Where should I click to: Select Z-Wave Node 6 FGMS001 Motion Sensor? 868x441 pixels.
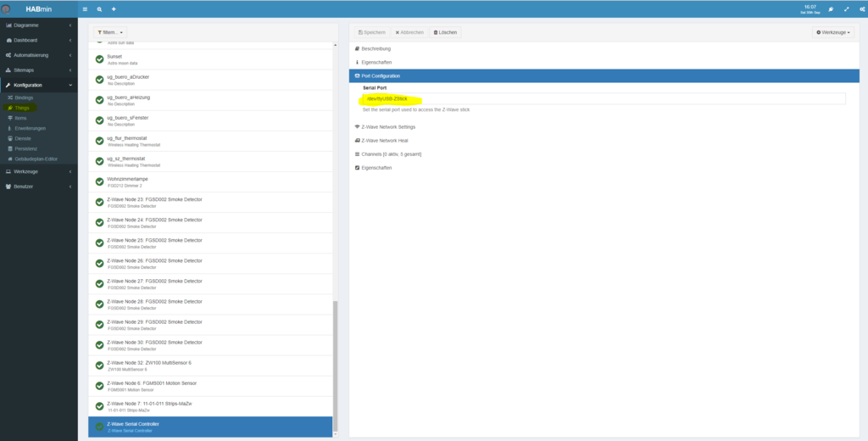(x=212, y=385)
